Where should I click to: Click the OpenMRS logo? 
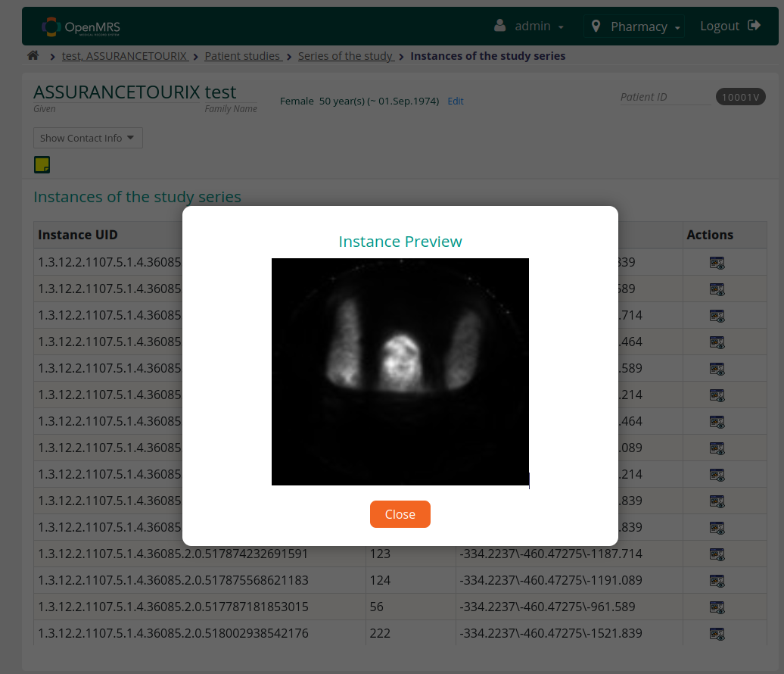81,27
